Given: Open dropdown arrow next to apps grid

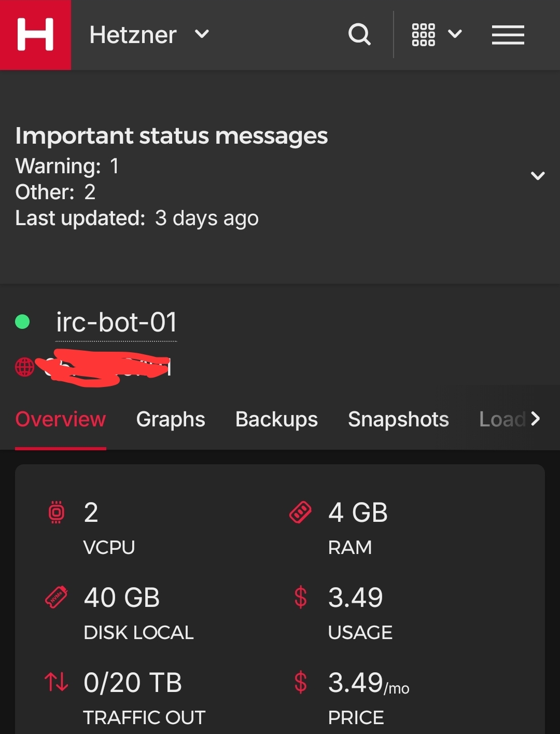Looking at the screenshot, I should (x=455, y=34).
